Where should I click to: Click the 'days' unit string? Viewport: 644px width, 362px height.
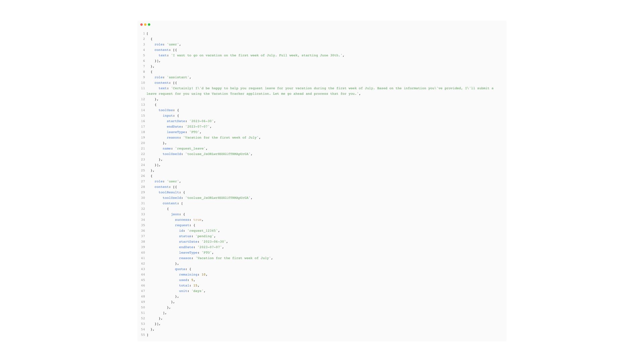click(x=197, y=291)
